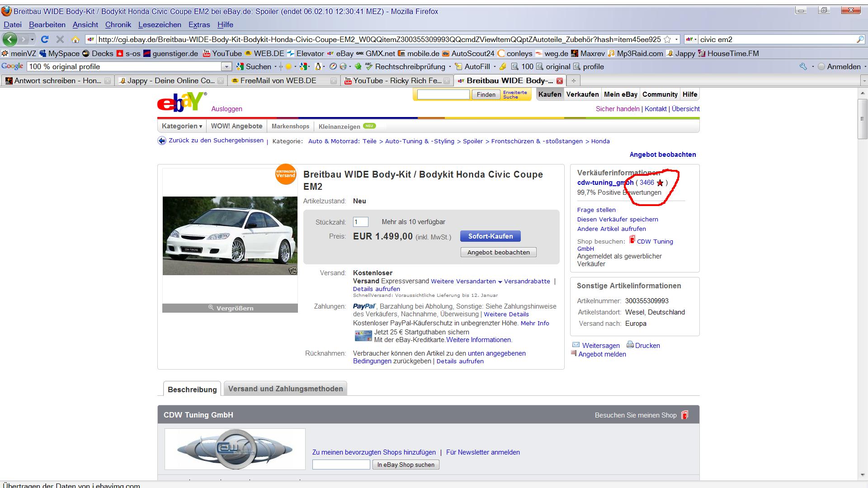
Task: Click the Frage stellen link
Action: coord(596,210)
